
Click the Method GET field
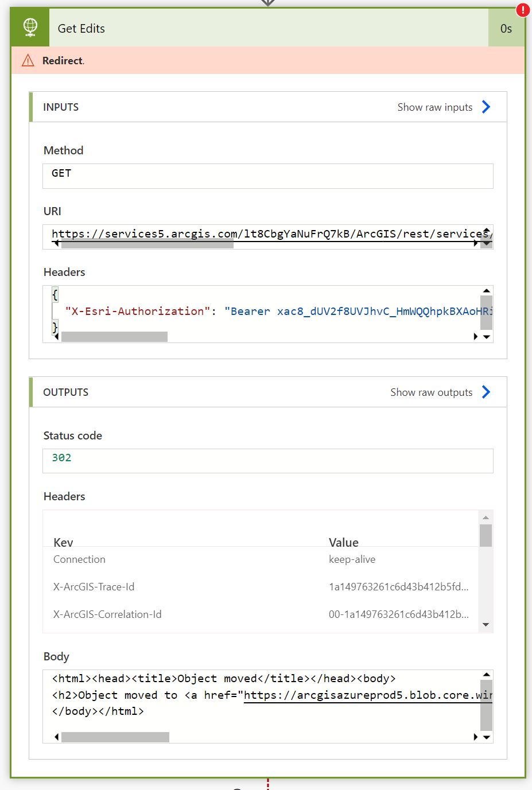pos(267,176)
